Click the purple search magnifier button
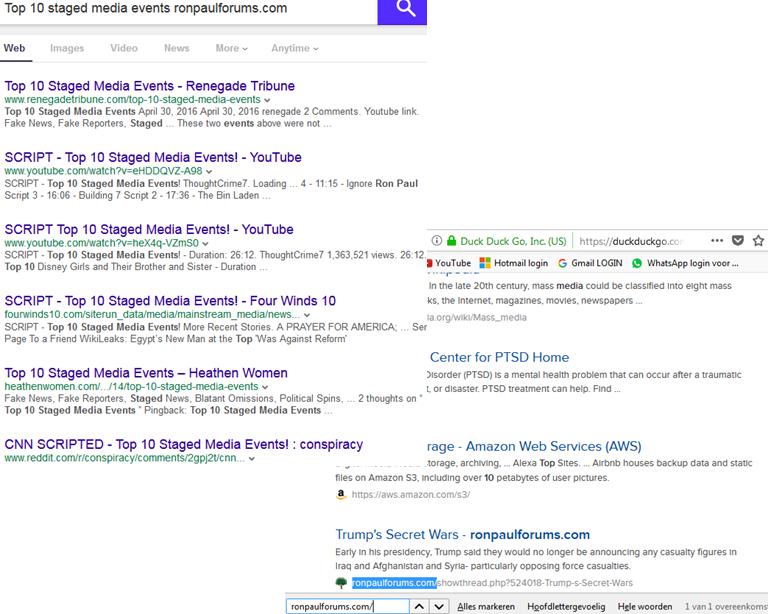This screenshot has height=614, width=768. [402, 11]
